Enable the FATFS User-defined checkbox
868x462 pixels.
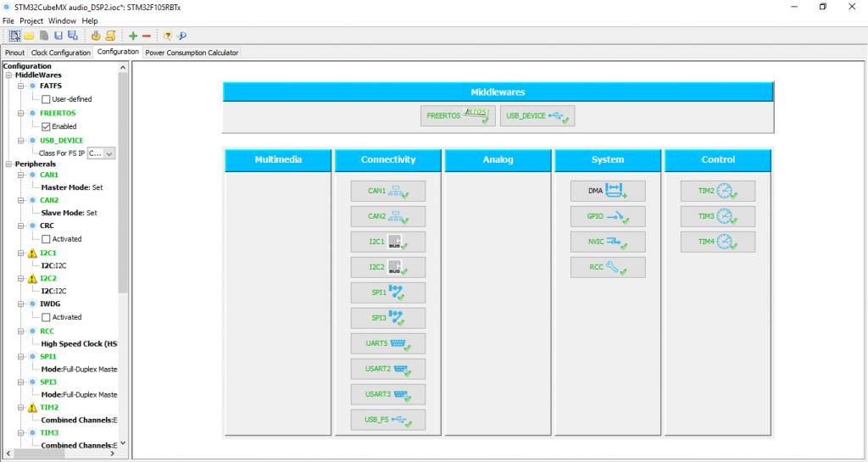click(x=47, y=99)
